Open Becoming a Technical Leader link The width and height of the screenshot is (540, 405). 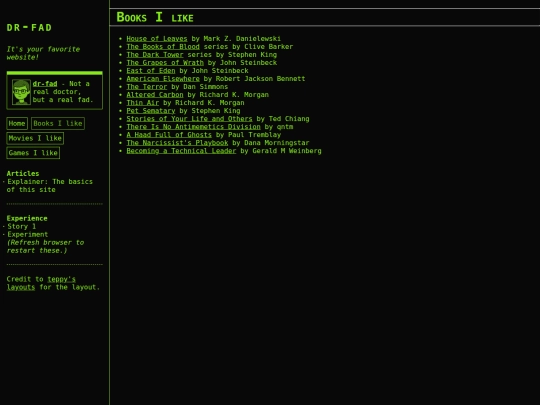point(181,151)
